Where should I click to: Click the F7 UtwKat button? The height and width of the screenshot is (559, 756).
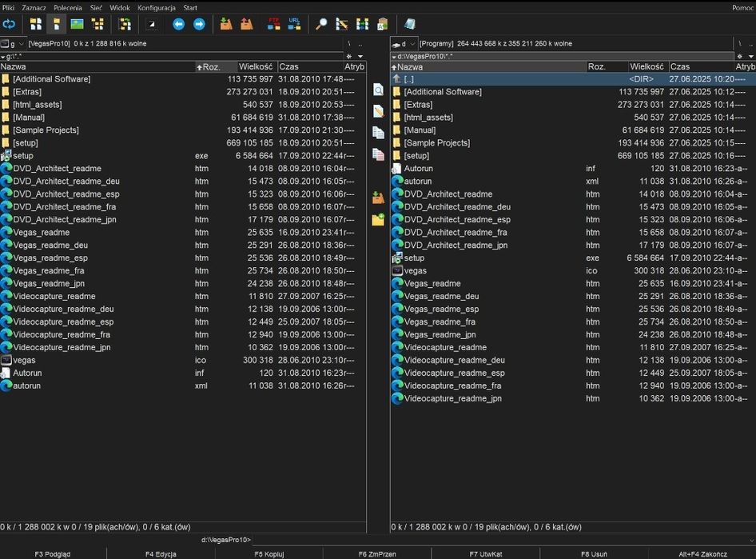point(486,554)
